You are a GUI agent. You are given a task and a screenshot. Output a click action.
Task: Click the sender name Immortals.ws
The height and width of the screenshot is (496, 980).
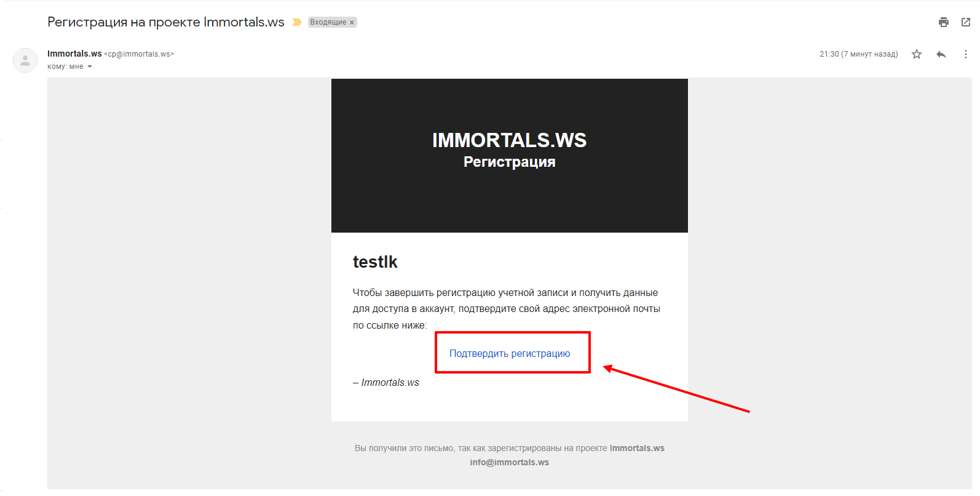tap(74, 54)
